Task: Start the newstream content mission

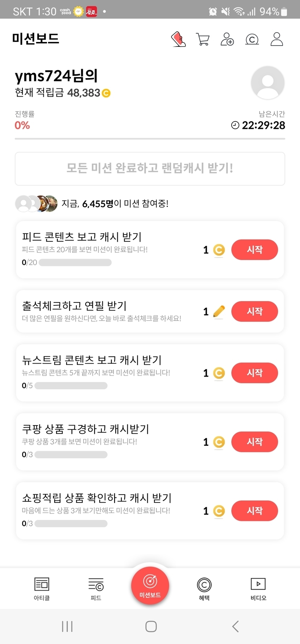Action: 254,373
